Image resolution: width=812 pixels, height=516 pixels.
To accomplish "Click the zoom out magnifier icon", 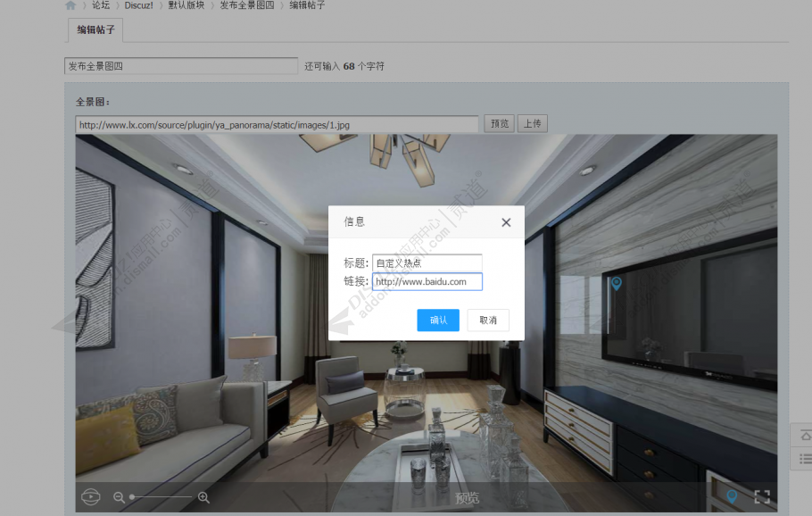I will [119, 497].
